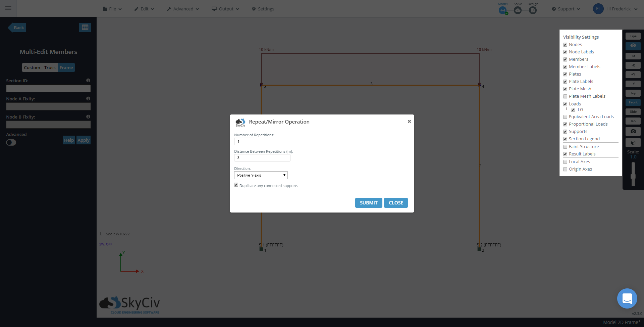Click the Solve cloud icon
This screenshot has height=327, width=644.
[518, 10]
